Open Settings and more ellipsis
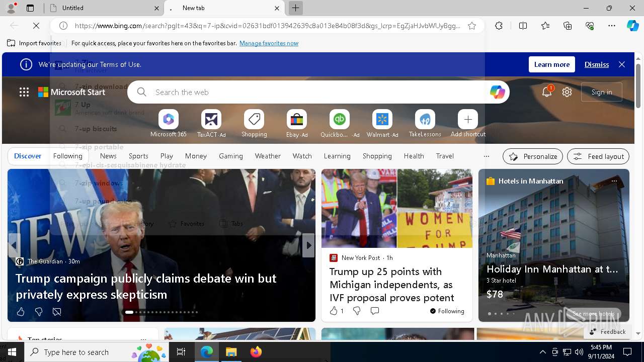Screen dimensions: 644x362 tap(612, 26)
